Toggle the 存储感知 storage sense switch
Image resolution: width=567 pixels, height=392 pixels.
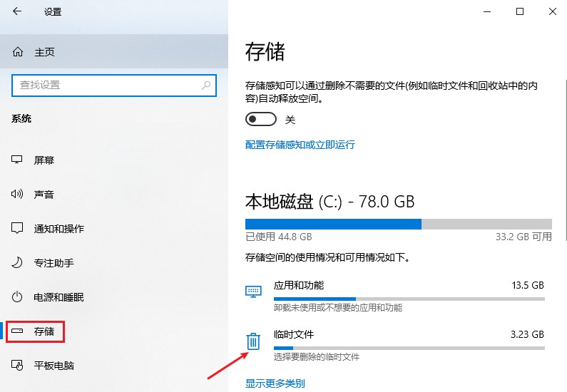(261, 119)
